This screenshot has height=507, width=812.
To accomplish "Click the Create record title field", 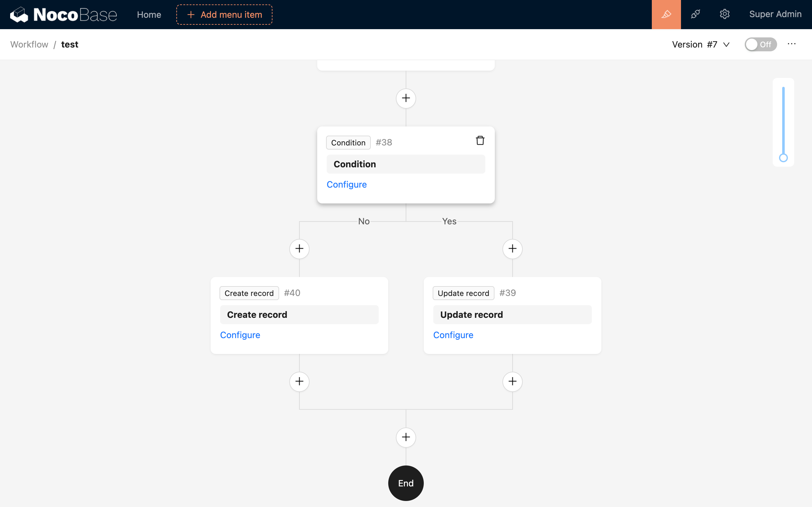I will click(x=299, y=315).
